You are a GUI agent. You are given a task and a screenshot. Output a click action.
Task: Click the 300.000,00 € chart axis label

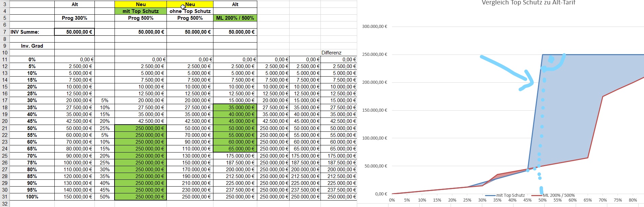pyautogui.click(x=375, y=27)
